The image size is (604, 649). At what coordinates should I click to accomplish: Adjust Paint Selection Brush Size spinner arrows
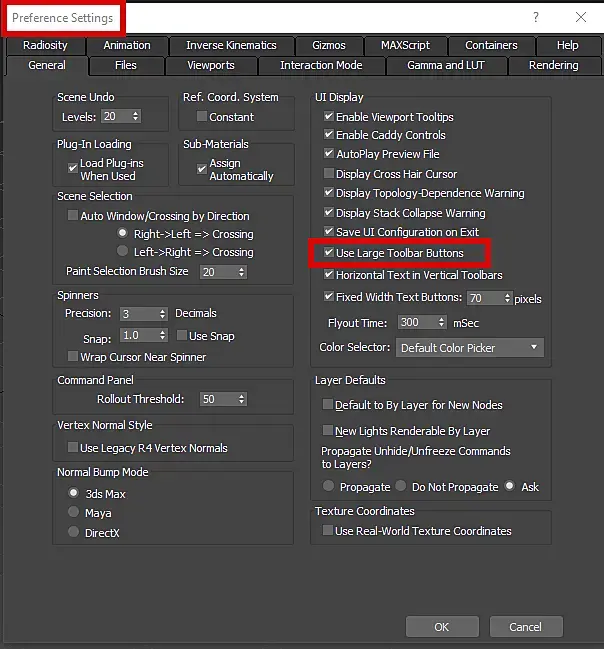[x=242, y=272]
